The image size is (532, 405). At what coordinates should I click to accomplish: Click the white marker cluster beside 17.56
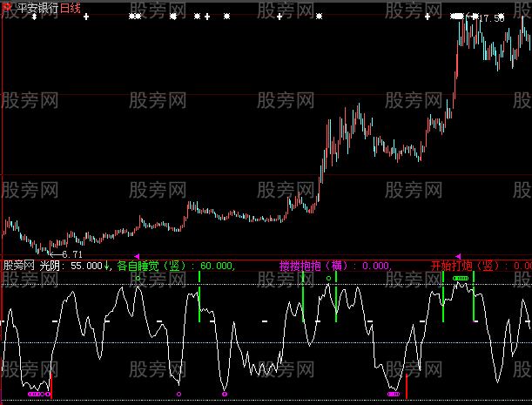pyautogui.click(x=459, y=17)
